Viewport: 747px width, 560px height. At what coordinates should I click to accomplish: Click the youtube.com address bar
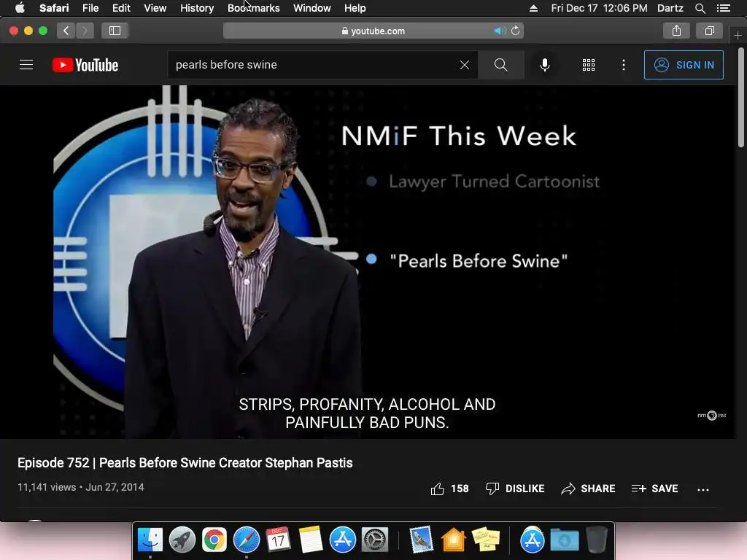pos(373,31)
